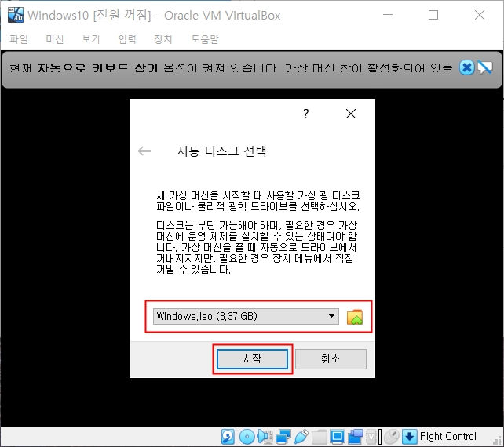Click the mouse integration status icon
The image size is (504, 447).
point(392,436)
